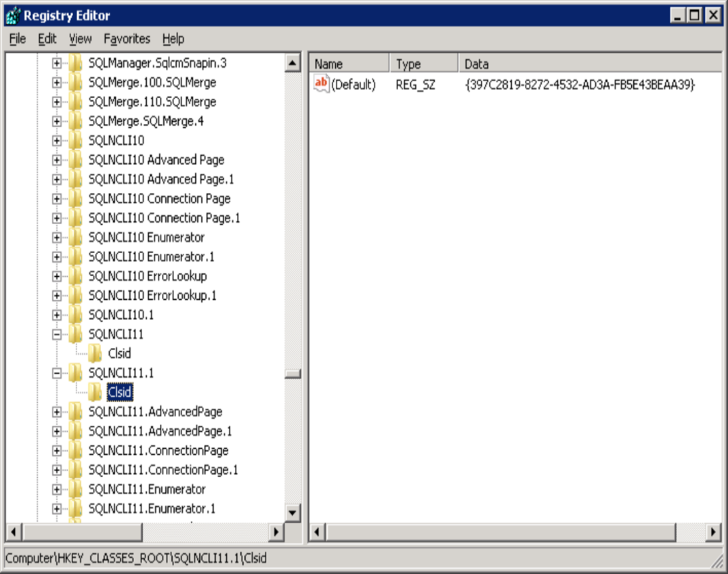Open the Favorites menu

tap(127, 39)
